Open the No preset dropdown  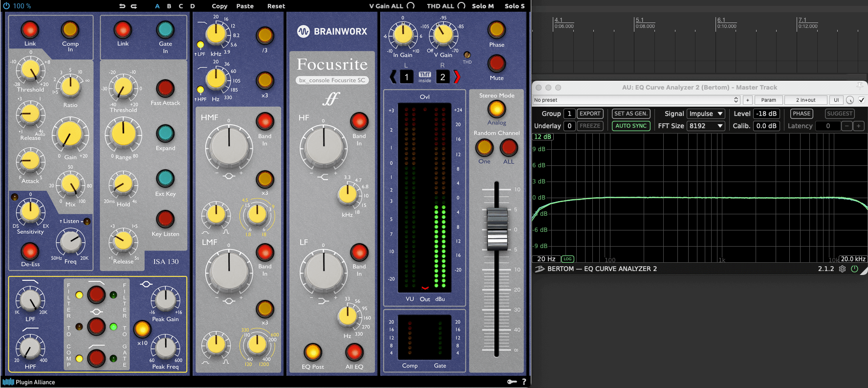tap(636, 100)
